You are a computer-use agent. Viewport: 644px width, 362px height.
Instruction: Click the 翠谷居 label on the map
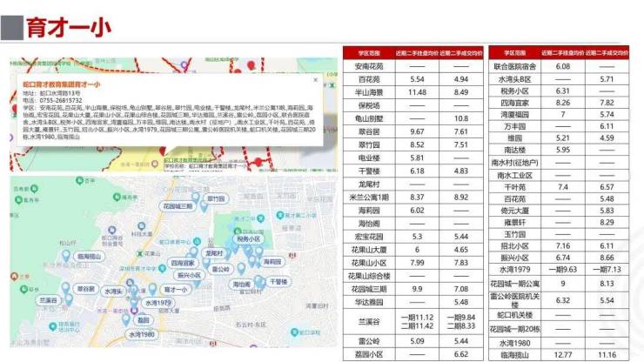click(x=86, y=289)
